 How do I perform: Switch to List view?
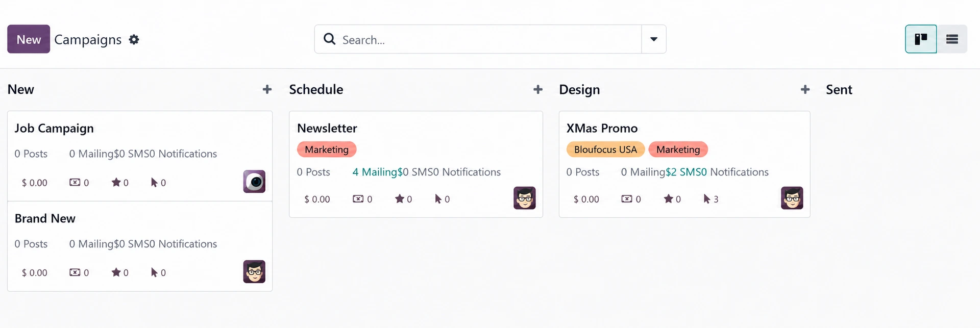(x=952, y=39)
